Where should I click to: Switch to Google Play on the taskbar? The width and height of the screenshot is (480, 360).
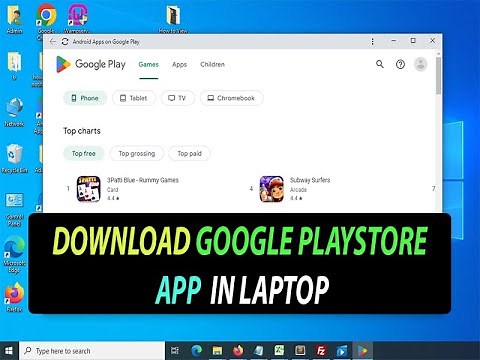[362, 351]
